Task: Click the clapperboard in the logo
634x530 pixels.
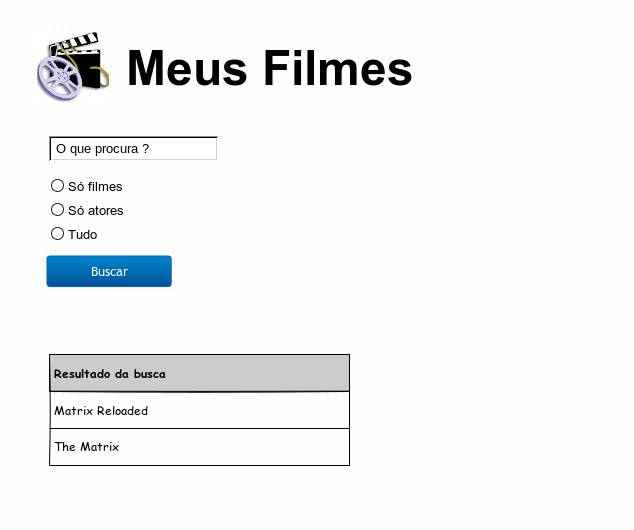Action: coord(88,58)
